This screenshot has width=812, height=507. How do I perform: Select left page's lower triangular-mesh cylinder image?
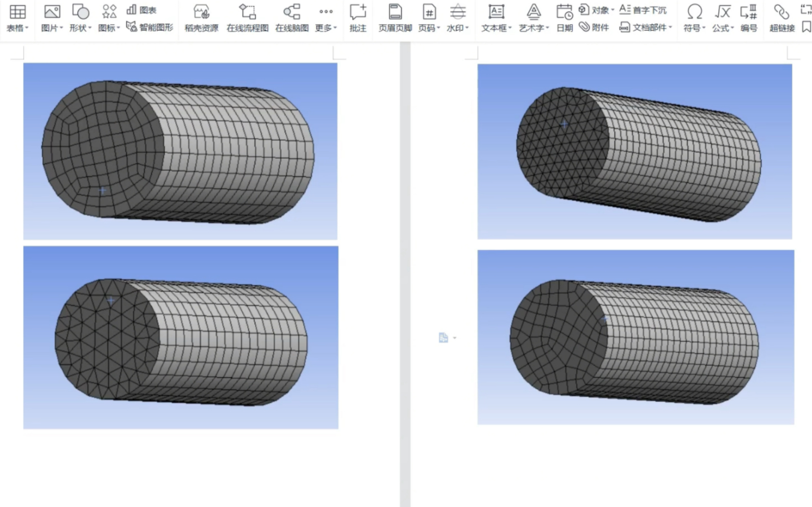pyautogui.click(x=181, y=338)
